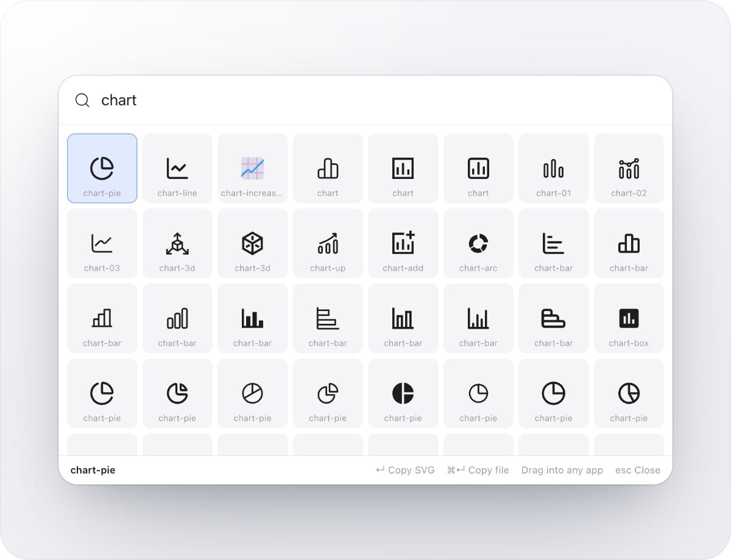Image resolution: width=731 pixels, height=560 pixels.
Task: Select chart icon in a sharp-cornered square frame
Action: pyautogui.click(x=403, y=169)
